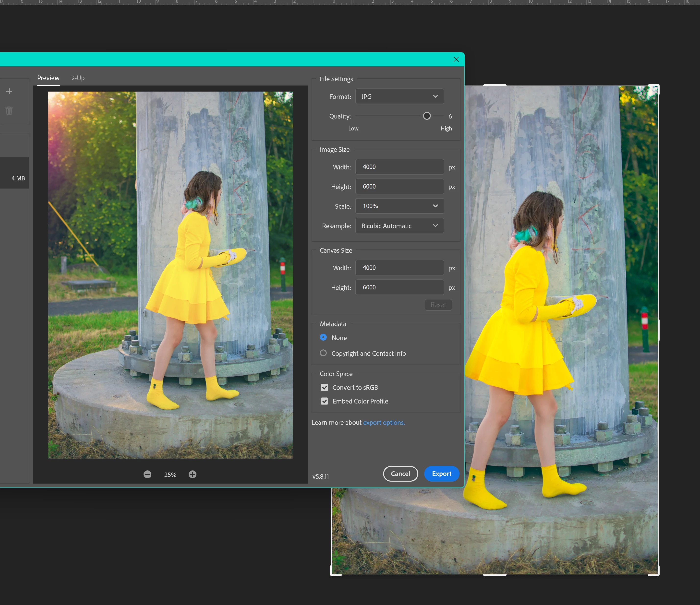Viewport: 700px width, 605px height.
Task: Expand the Scale 100% dropdown
Action: coord(399,206)
